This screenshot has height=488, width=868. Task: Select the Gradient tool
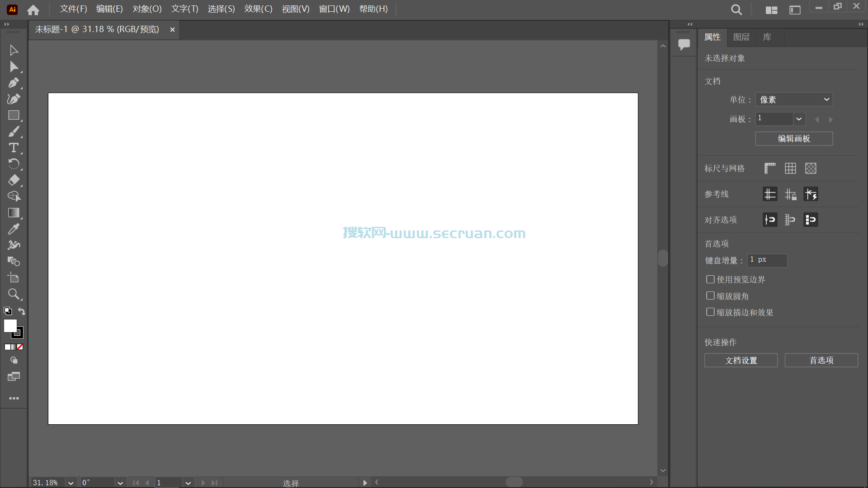click(x=14, y=213)
